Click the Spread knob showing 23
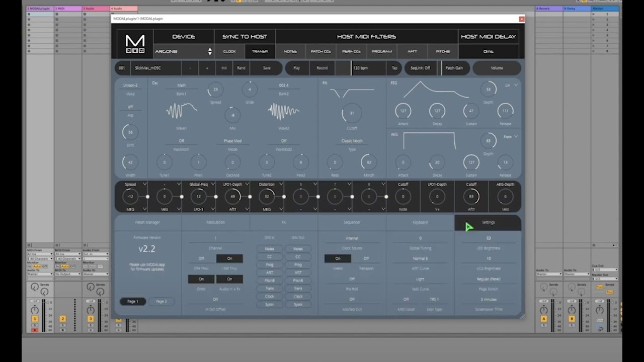Image resolution: width=644 pixels, height=362 pixels. click(x=215, y=89)
